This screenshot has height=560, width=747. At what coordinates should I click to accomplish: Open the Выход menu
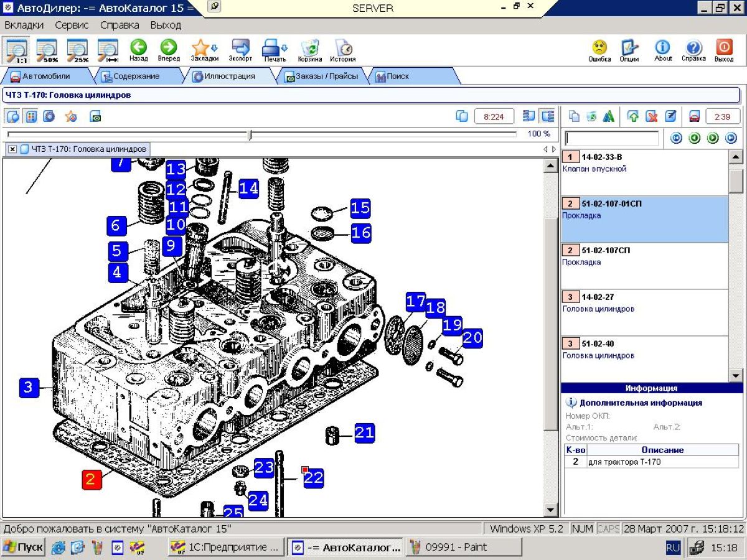(166, 26)
